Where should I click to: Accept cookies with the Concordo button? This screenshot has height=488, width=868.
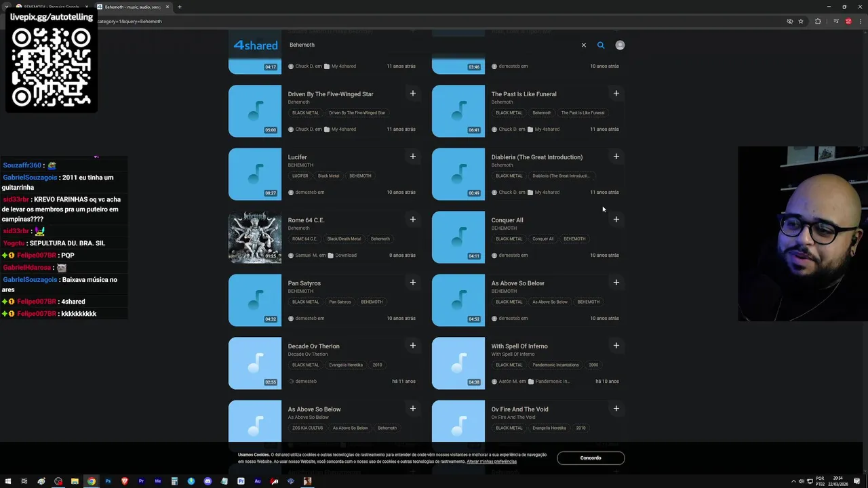click(x=591, y=458)
